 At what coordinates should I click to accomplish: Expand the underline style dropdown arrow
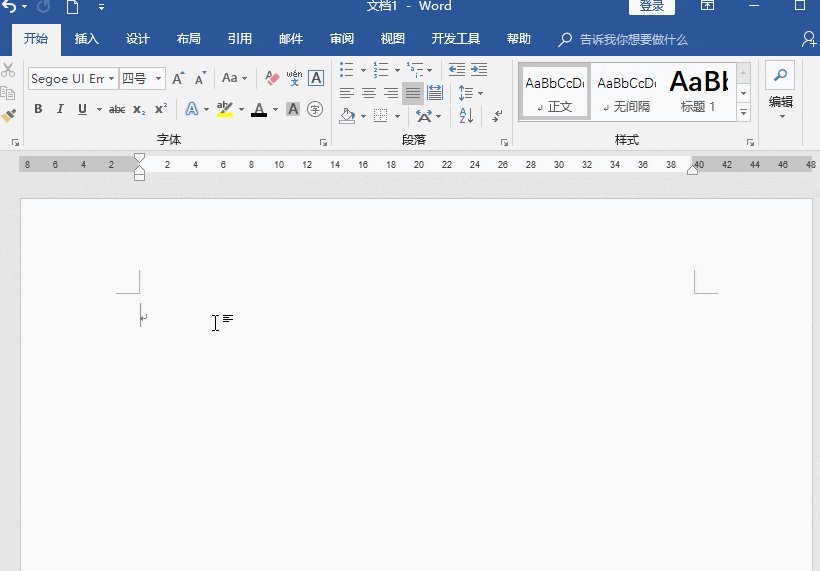[99, 109]
